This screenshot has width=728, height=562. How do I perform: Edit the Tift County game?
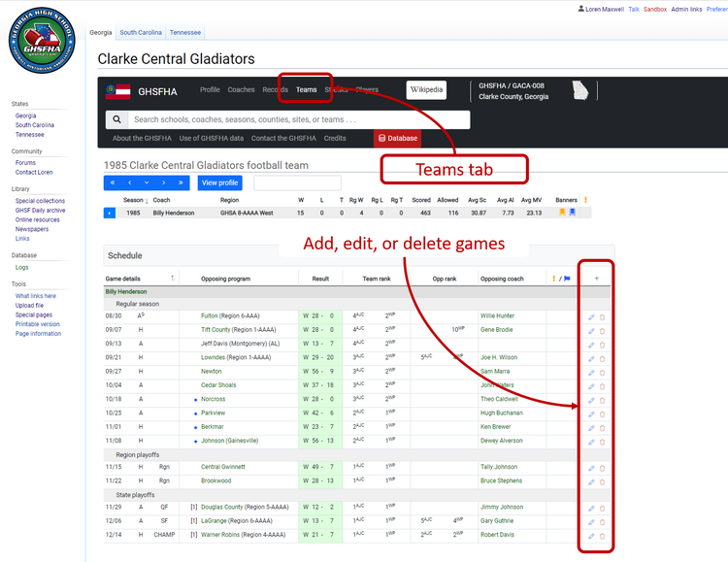[591, 331]
